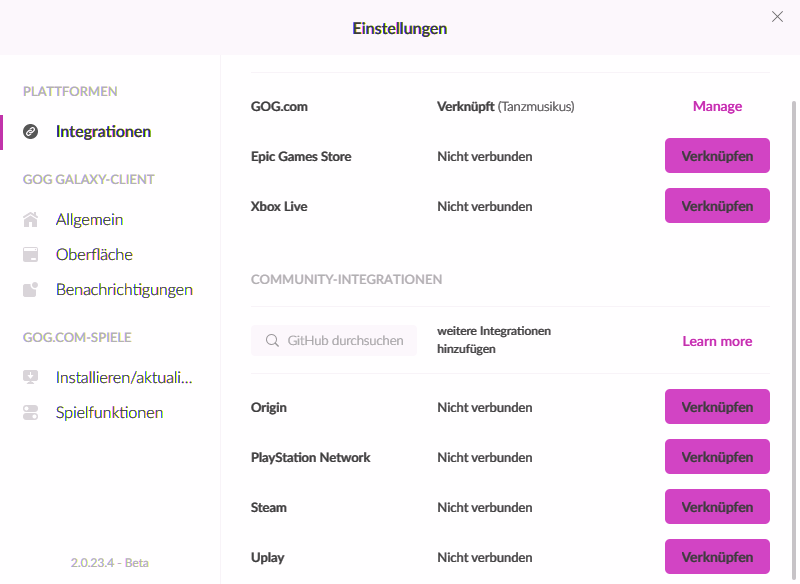Close the Einstellungen dialog
This screenshot has width=800, height=584.
click(x=777, y=16)
